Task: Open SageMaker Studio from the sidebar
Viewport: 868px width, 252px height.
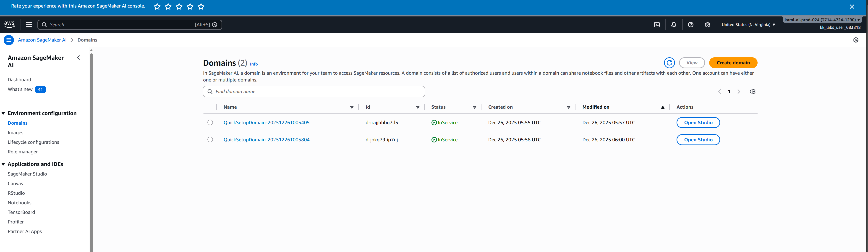Action: tap(27, 174)
